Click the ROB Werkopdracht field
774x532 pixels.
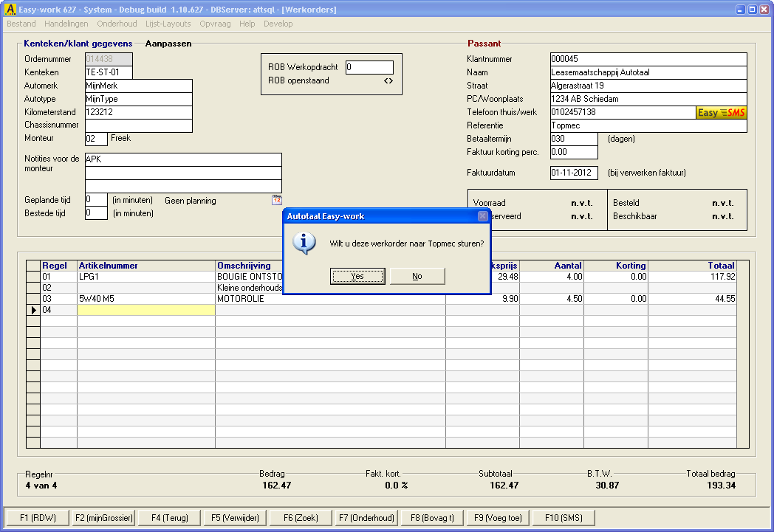tap(369, 68)
